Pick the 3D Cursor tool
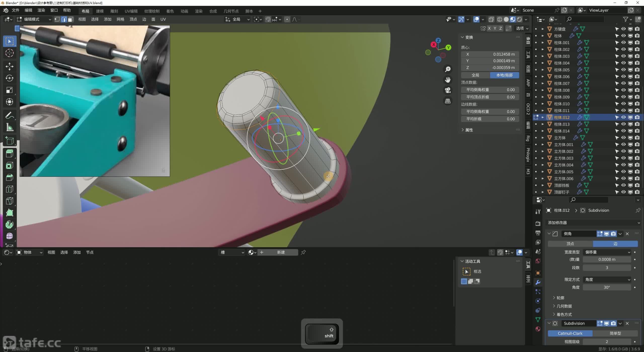The image size is (644, 352). [x=10, y=53]
